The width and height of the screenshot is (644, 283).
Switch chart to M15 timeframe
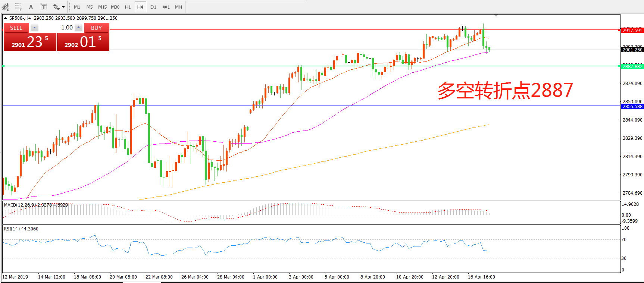[x=102, y=7]
